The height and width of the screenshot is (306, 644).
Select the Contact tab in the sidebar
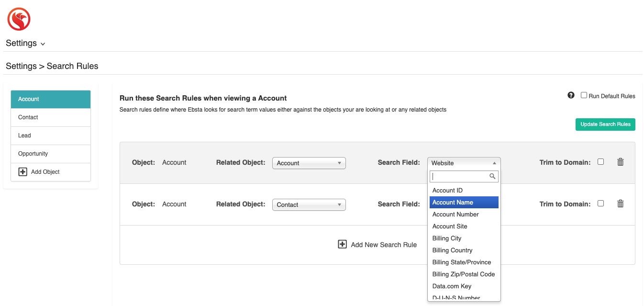coord(51,117)
